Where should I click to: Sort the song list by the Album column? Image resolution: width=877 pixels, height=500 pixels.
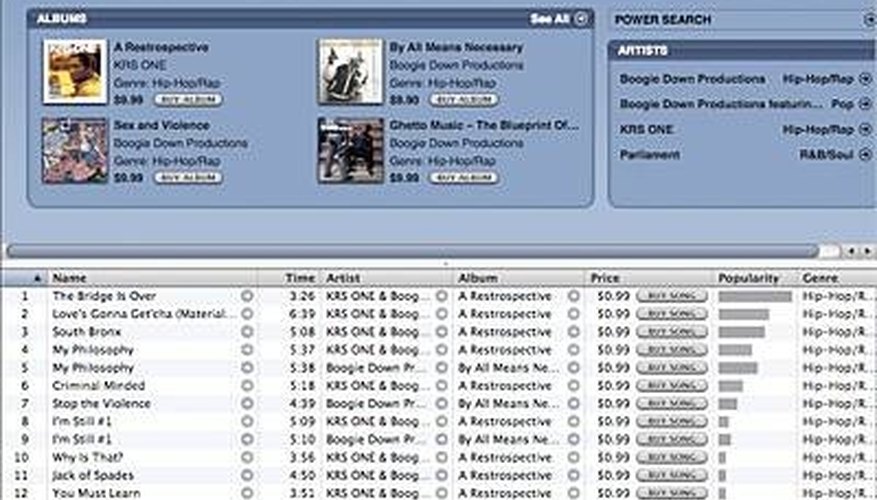pyautogui.click(x=519, y=278)
